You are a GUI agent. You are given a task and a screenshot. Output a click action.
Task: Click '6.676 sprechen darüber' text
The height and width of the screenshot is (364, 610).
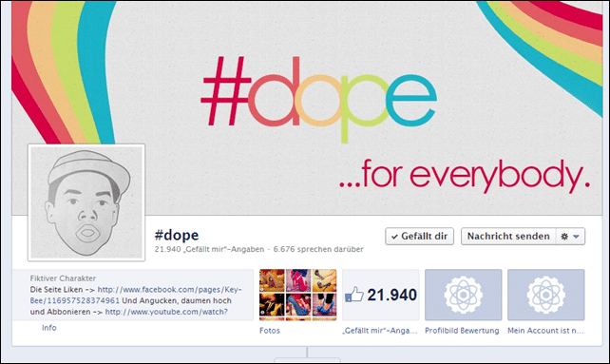[318, 249]
